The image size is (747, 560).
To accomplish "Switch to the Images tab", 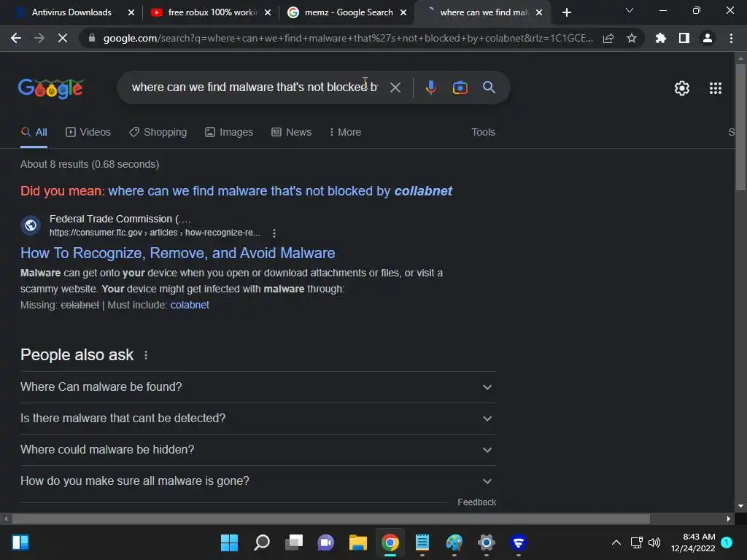I will point(229,132).
